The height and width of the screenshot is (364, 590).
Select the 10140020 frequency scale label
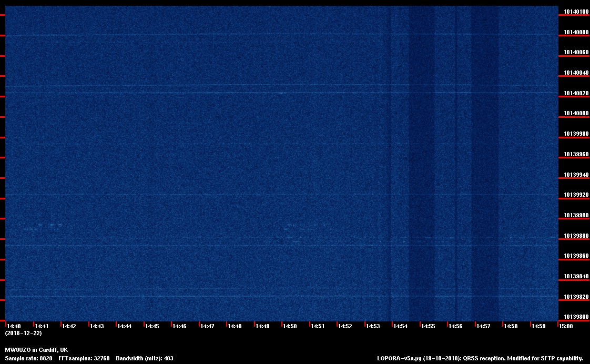point(575,93)
